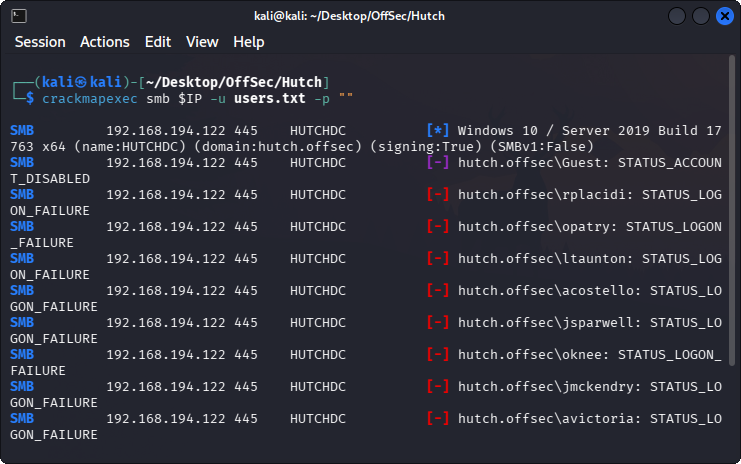Image resolution: width=741 pixels, height=464 pixels.
Task: Open the Help menu
Action: (249, 42)
